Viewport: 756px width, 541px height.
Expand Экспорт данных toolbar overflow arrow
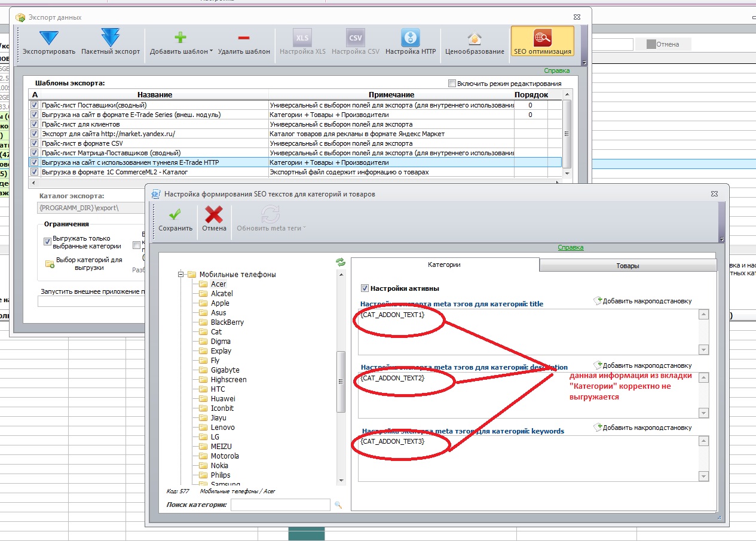(x=584, y=63)
